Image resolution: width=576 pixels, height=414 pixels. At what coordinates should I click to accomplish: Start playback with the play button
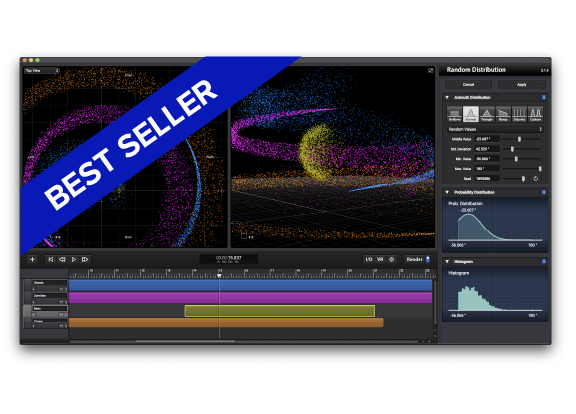point(73,259)
